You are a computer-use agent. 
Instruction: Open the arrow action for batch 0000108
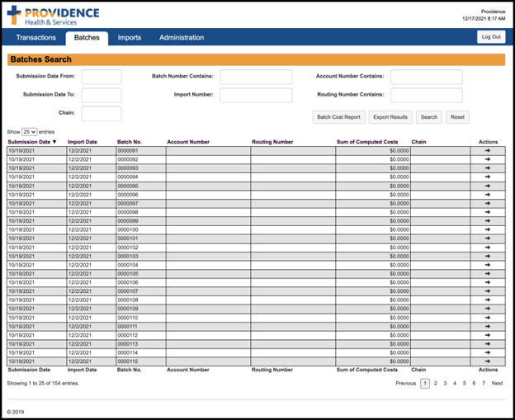pyautogui.click(x=488, y=300)
